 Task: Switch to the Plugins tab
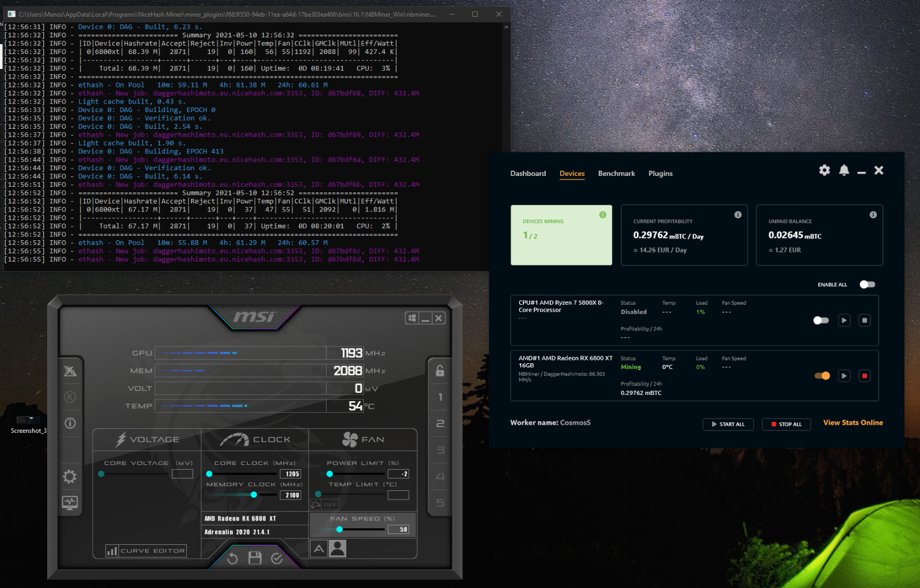point(661,174)
